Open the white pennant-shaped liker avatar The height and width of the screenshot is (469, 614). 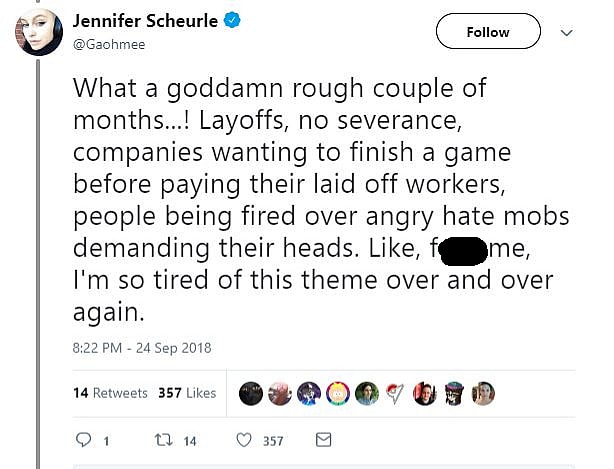(x=395, y=393)
